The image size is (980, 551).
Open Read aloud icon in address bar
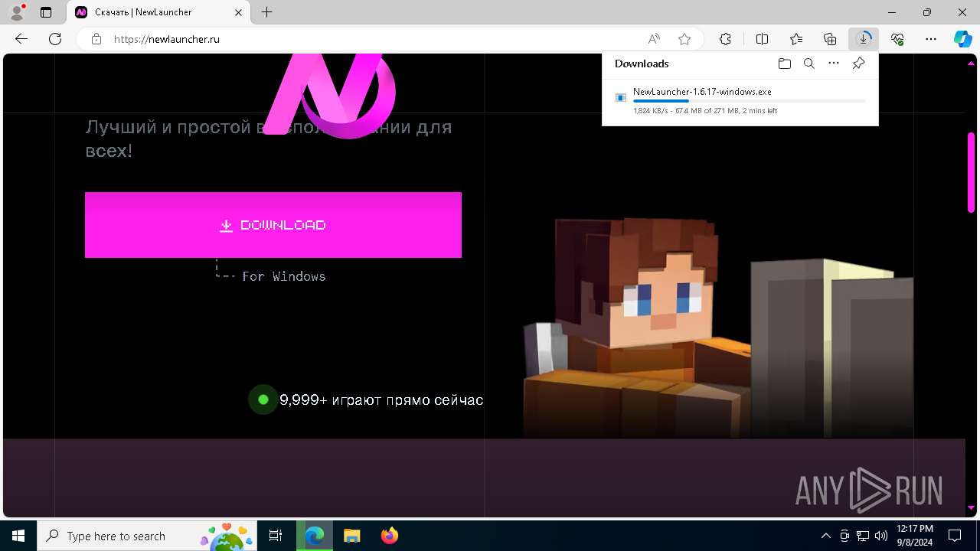(654, 39)
